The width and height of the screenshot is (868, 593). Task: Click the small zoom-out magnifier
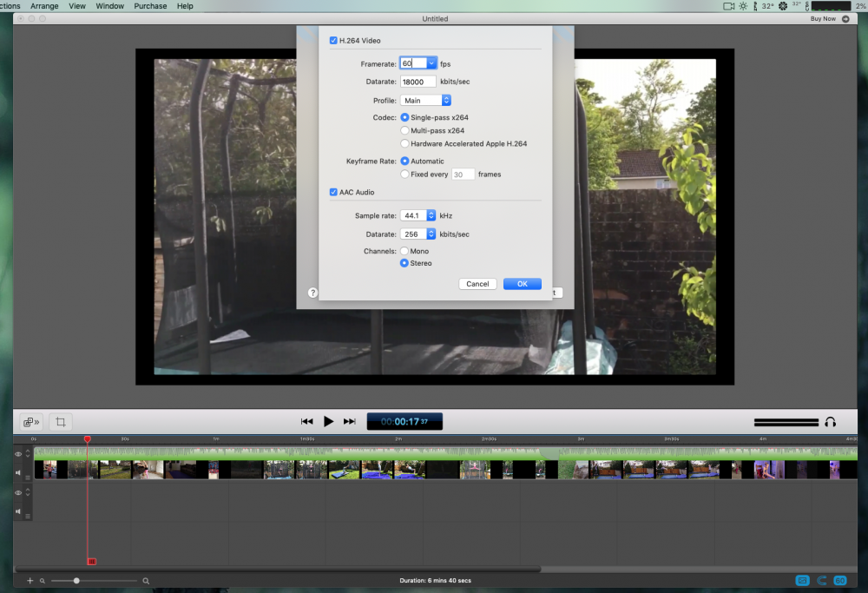click(x=42, y=581)
